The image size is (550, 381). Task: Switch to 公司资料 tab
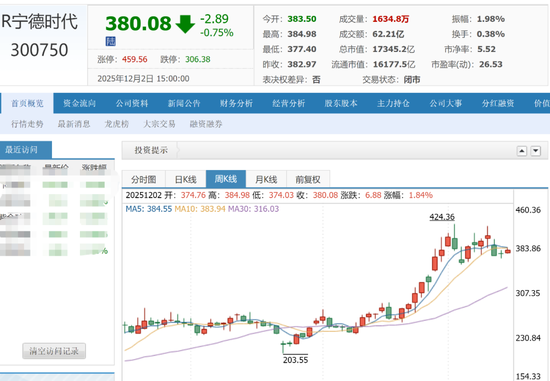tap(132, 103)
